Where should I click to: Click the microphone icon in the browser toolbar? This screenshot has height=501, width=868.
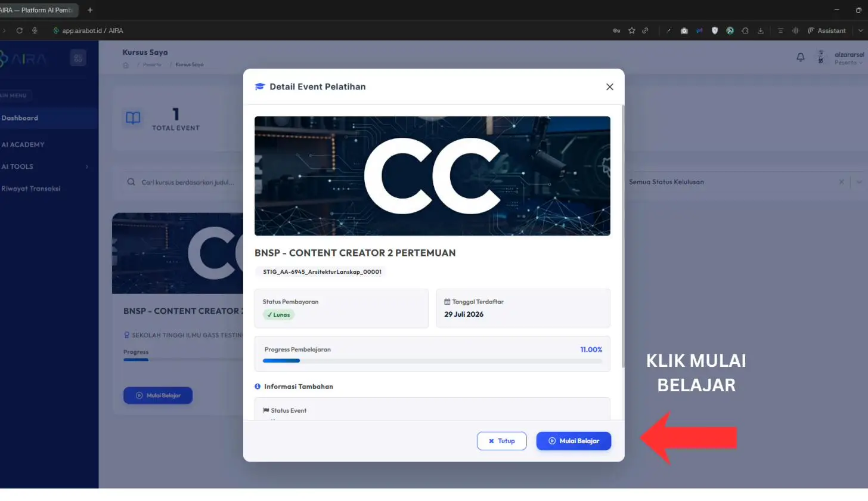pyautogui.click(x=35, y=30)
